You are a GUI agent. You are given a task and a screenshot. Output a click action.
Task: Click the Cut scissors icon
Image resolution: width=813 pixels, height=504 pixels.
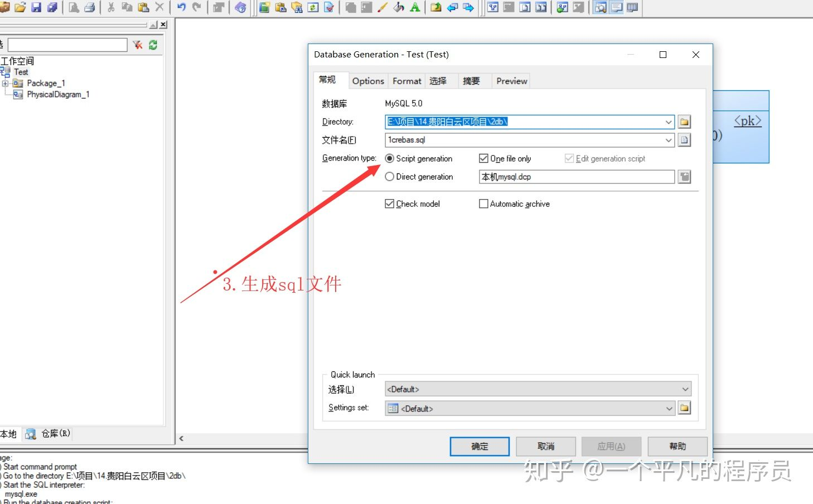pos(111,7)
